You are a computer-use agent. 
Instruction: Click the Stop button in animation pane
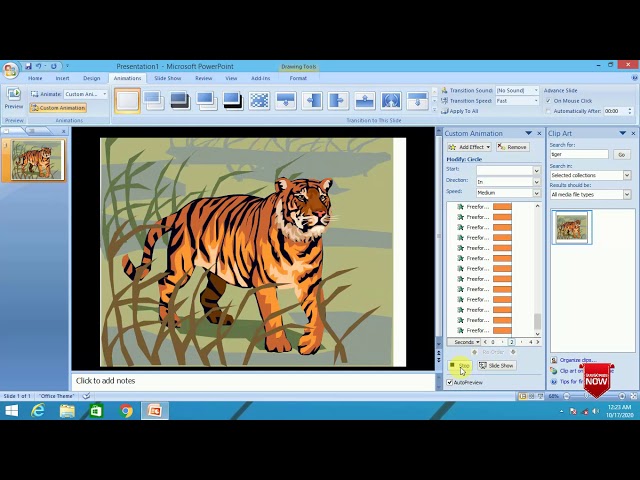[x=460, y=365]
